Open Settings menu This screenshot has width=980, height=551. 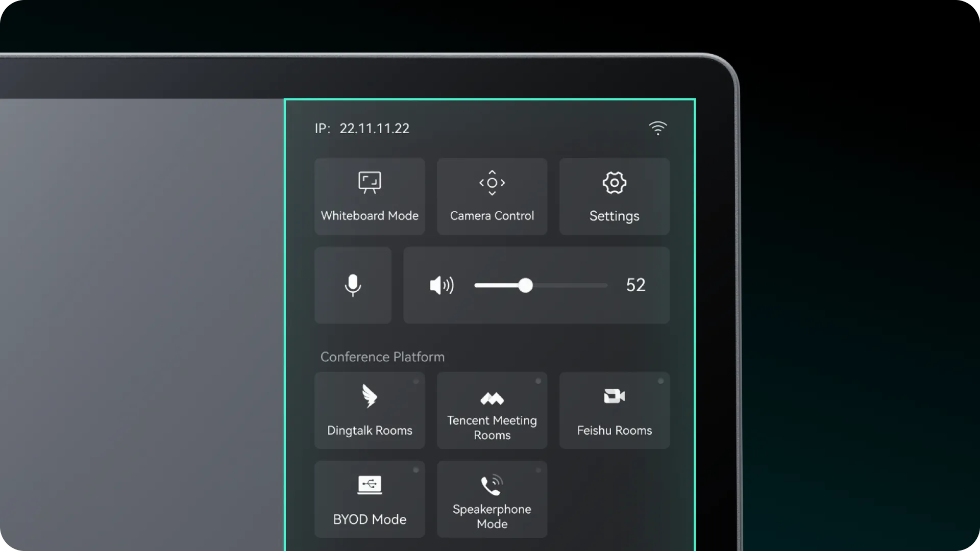pos(614,195)
